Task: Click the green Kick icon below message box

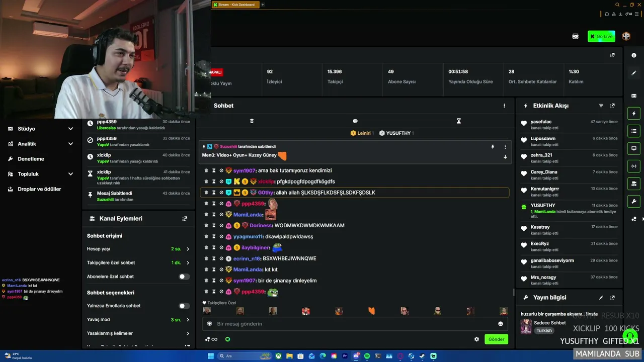Action: point(227,339)
